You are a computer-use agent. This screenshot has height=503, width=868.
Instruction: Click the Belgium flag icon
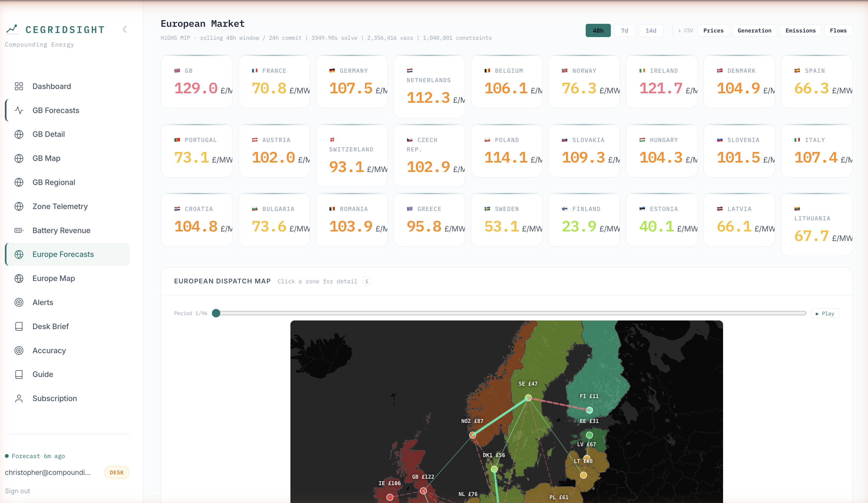point(487,71)
